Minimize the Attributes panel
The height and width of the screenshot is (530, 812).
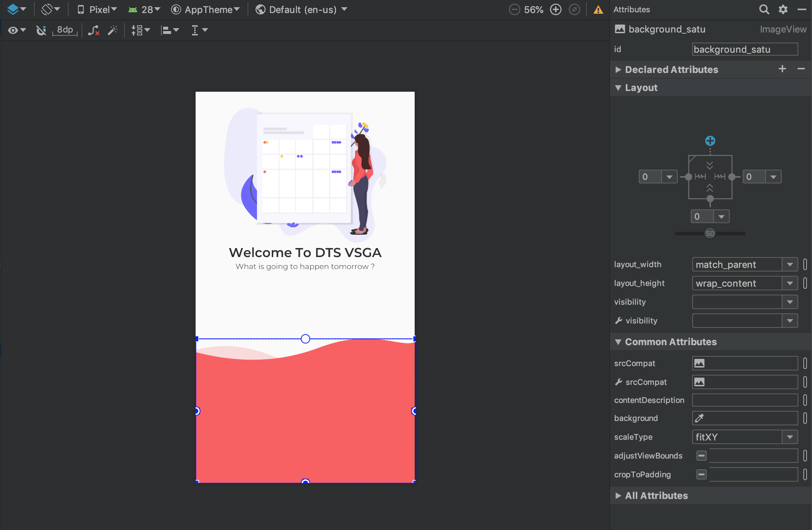click(x=802, y=9)
